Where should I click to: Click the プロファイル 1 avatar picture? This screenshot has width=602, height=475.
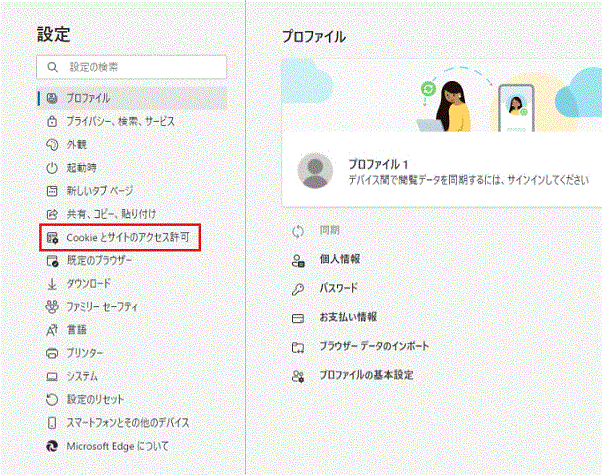pos(315,171)
